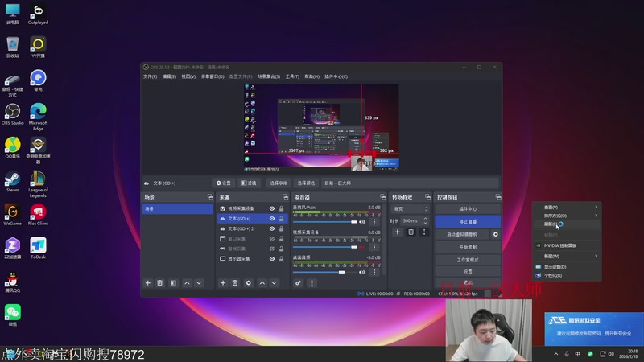Hide the 显示器采集 source eye icon
The height and width of the screenshot is (362, 644).
click(272, 258)
